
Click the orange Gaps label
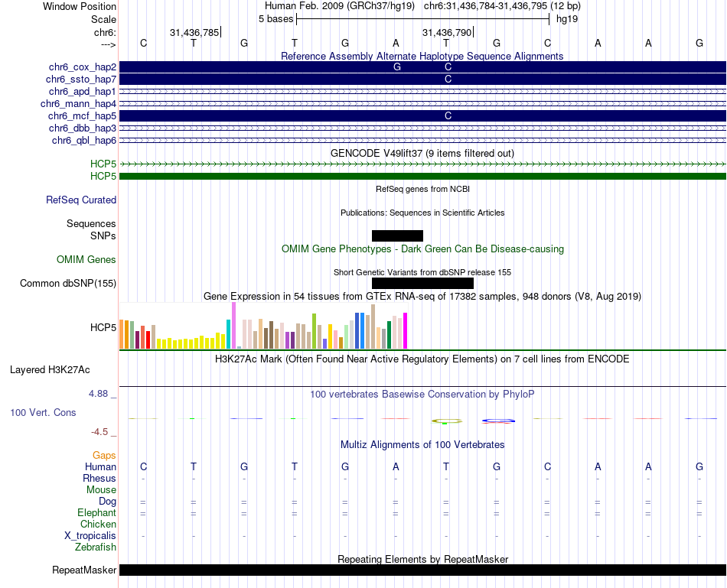(x=104, y=456)
